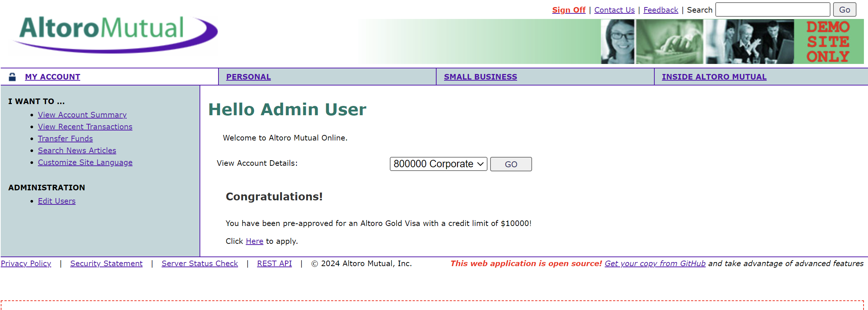The width and height of the screenshot is (868, 310).
Task: Click Here to apply for Gold Visa
Action: (255, 241)
